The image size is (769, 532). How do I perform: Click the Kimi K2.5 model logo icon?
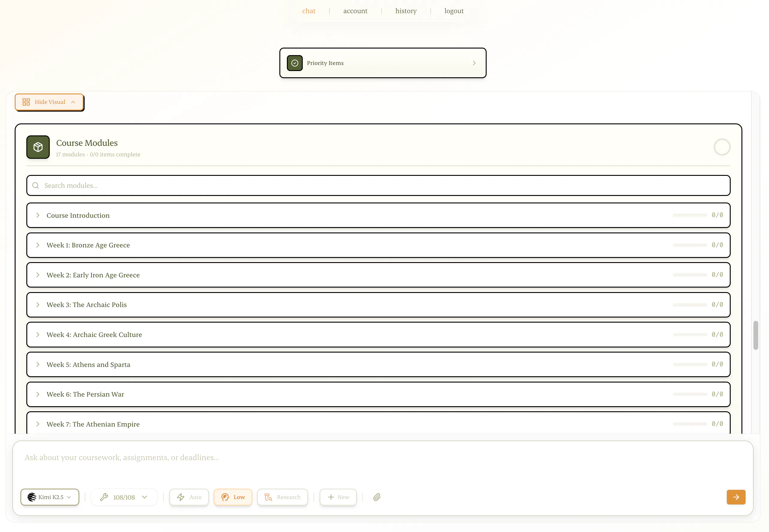tap(32, 497)
